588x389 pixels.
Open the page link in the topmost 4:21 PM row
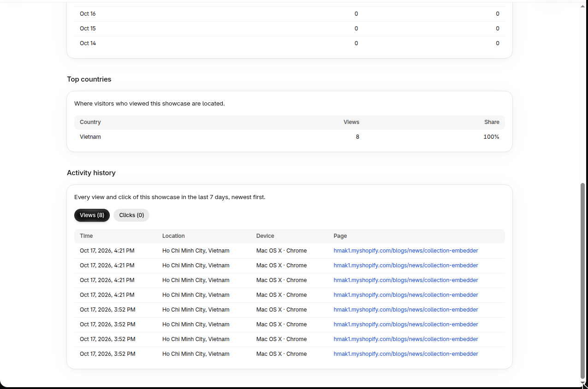(x=406, y=251)
